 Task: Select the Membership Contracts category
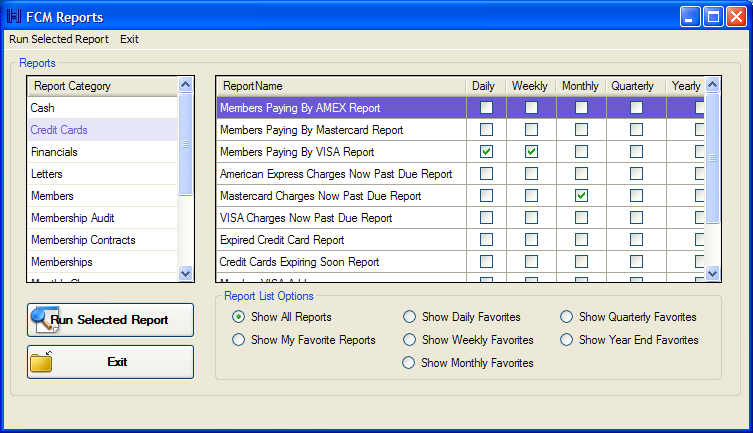point(103,241)
